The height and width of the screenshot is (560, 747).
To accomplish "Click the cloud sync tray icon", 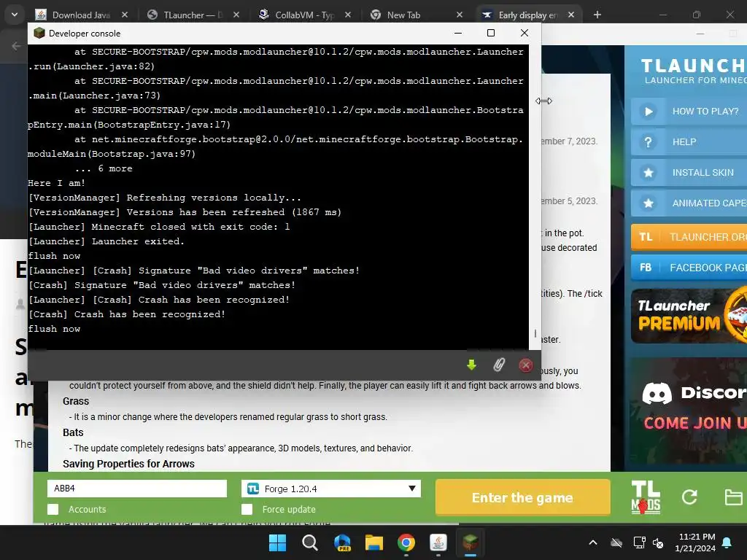I will point(616,542).
